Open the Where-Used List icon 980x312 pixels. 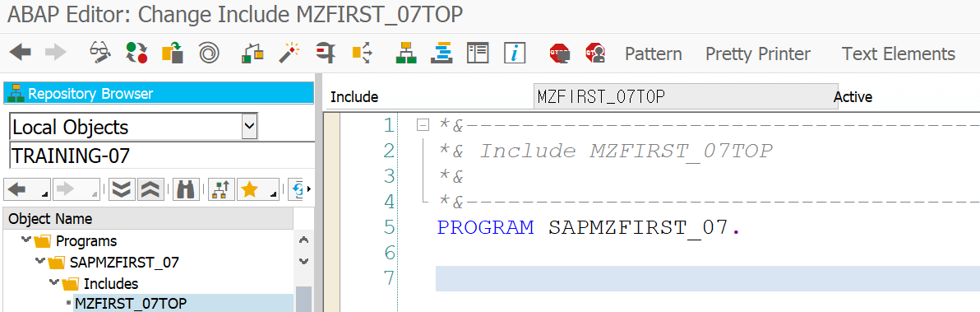[x=362, y=54]
